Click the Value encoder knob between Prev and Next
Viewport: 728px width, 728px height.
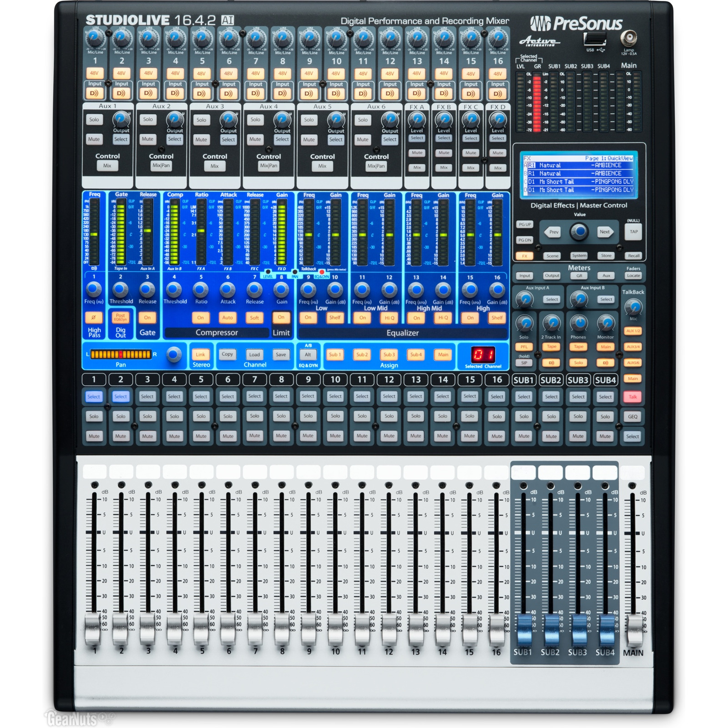579,232
